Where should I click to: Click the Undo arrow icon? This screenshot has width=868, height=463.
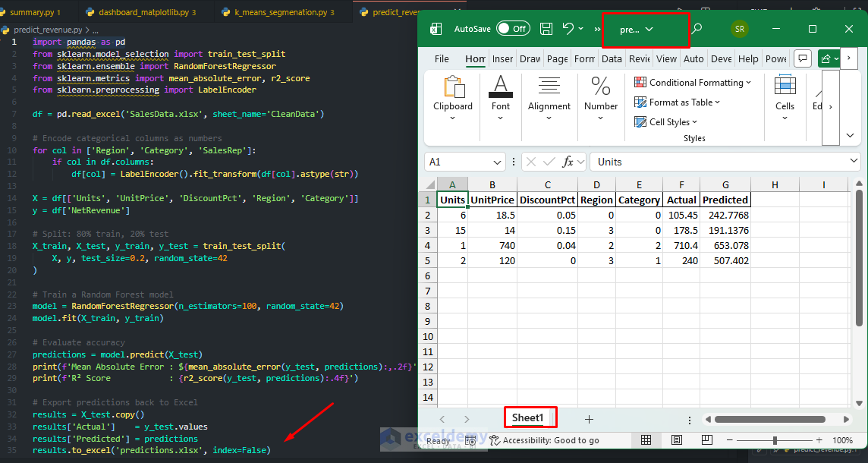[568, 28]
